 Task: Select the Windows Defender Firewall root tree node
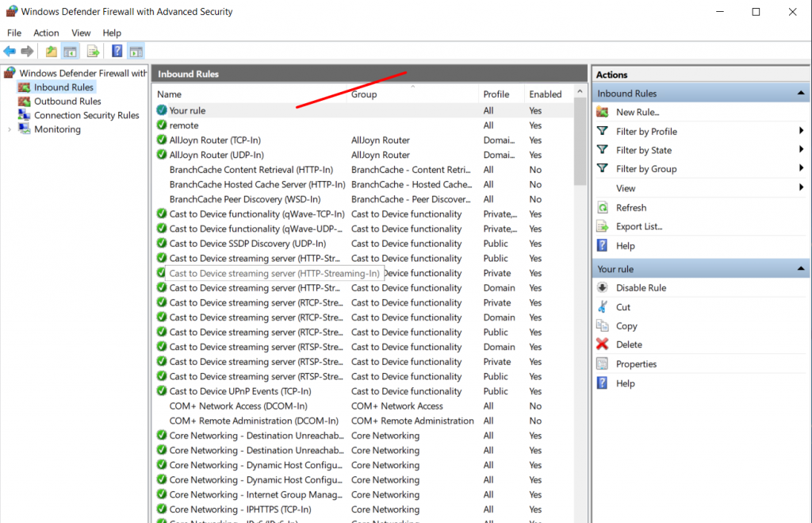click(x=82, y=73)
